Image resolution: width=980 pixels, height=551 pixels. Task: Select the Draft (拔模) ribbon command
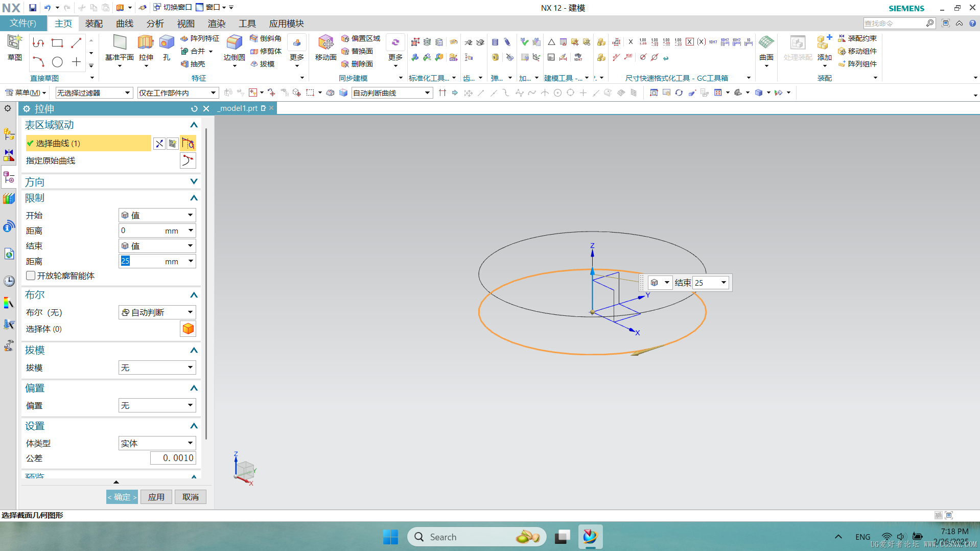coord(263,64)
